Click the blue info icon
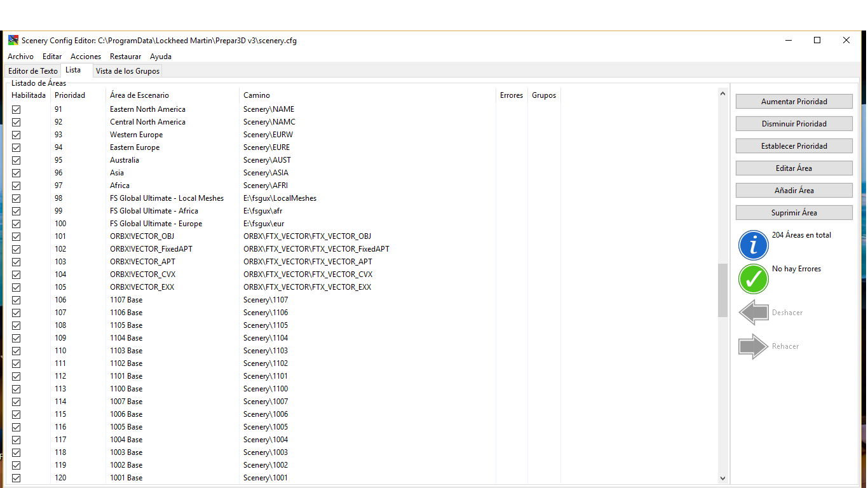The image size is (868, 488). 754,245
